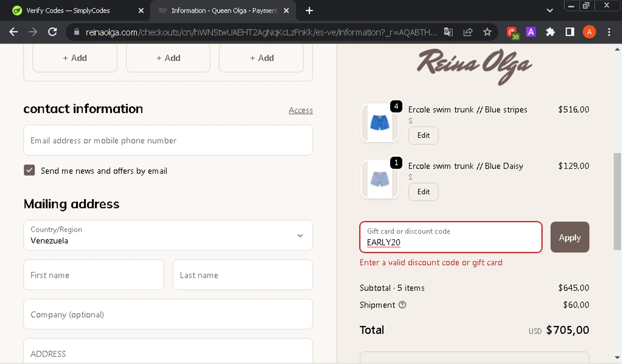
Task: Focus the First name field
Action: coord(94,275)
